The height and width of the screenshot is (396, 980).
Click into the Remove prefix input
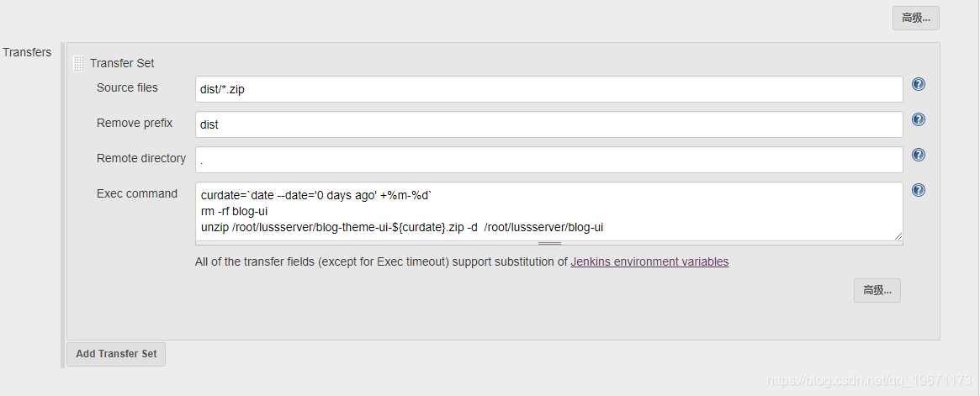[549, 124]
